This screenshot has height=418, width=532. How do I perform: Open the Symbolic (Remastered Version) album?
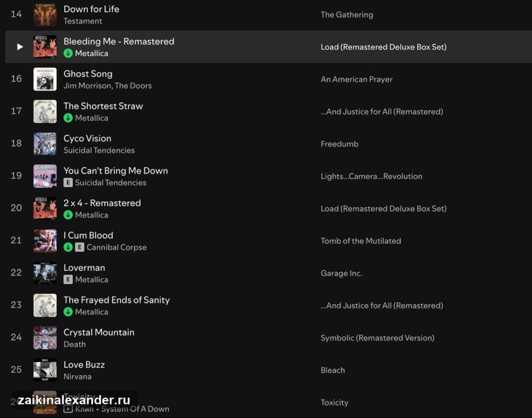coord(377,338)
